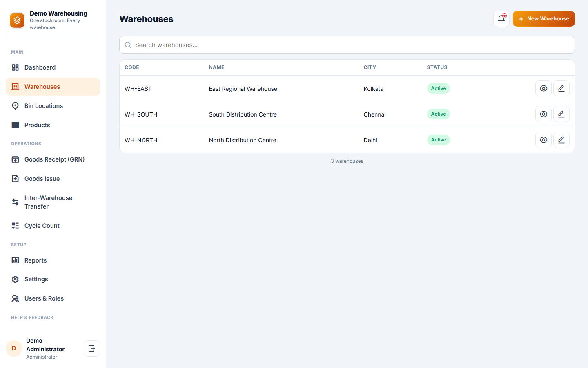Viewport: 588px width, 368px height.
Task: Open the notifications bell
Action: point(501,19)
